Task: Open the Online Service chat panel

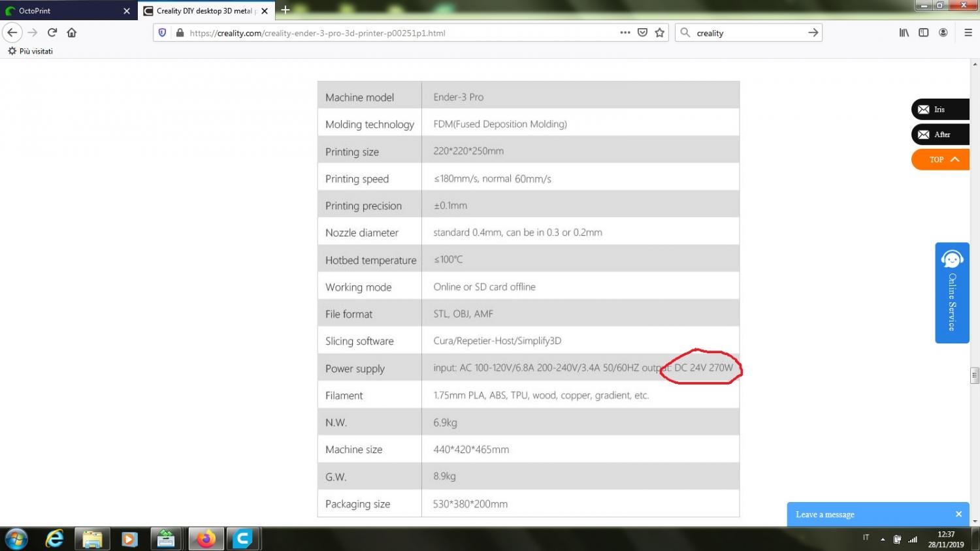Action: point(952,293)
